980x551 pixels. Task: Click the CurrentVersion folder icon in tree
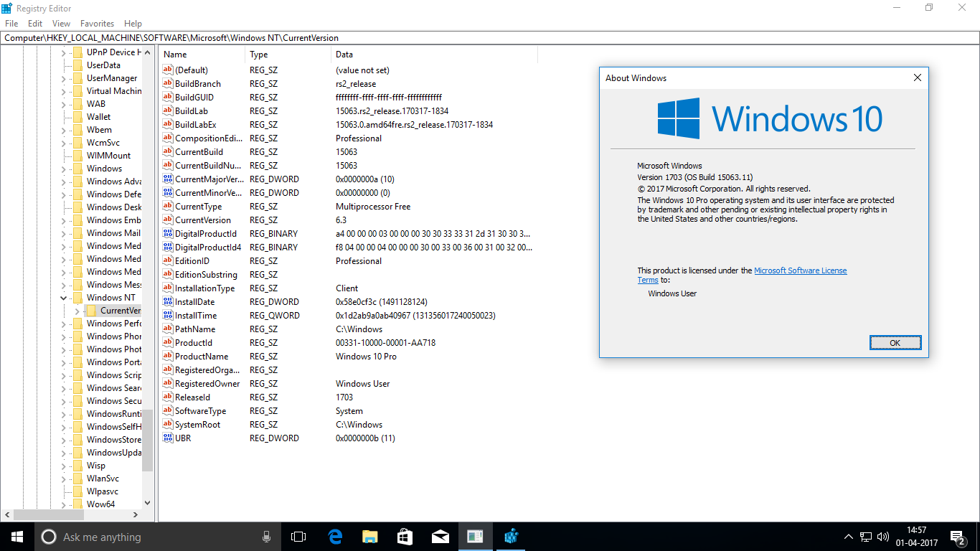[91, 311]
